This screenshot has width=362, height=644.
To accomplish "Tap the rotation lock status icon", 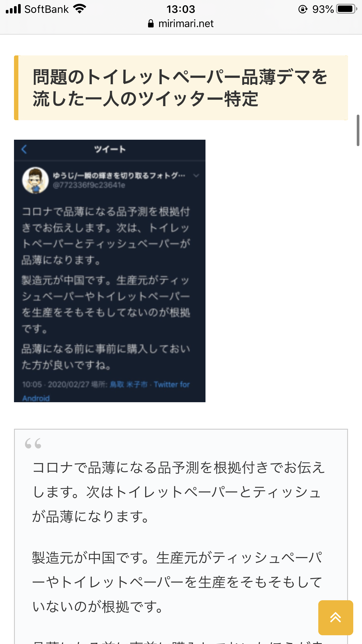I will 303,9.
